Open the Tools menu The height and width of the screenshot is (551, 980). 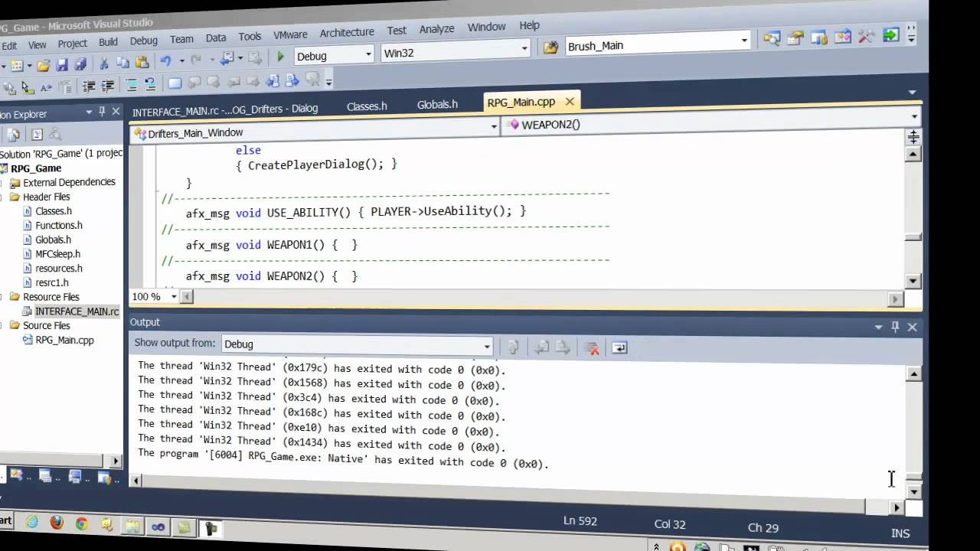[250, 36]
